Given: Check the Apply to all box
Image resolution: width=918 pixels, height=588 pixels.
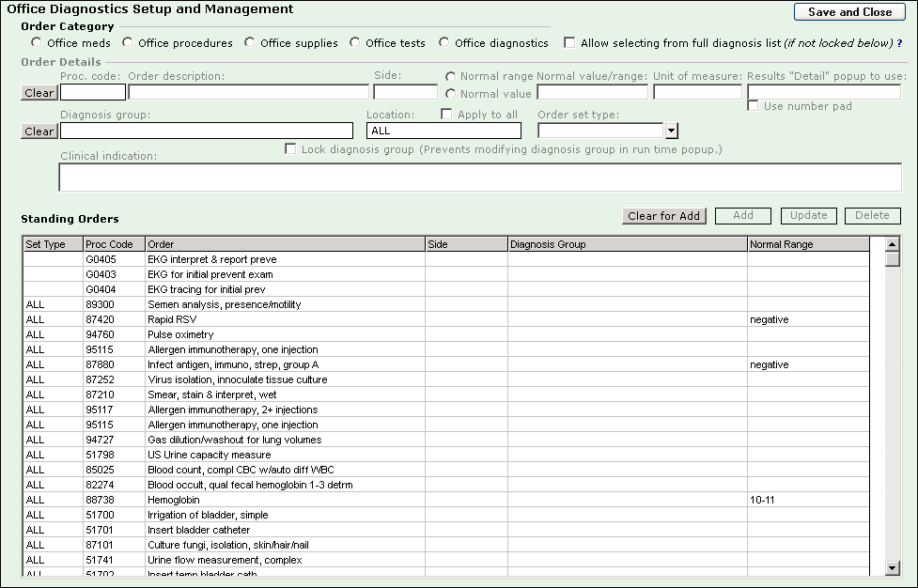Looking at the screenshot, I should click(x=446, y=114).
